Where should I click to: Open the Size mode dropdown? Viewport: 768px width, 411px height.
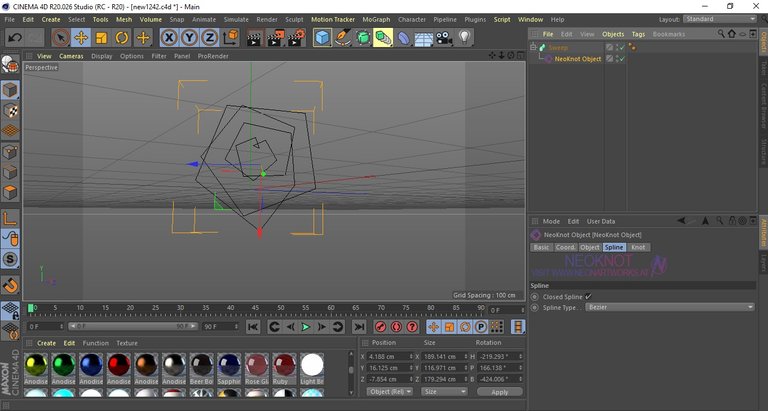[445, 392]
